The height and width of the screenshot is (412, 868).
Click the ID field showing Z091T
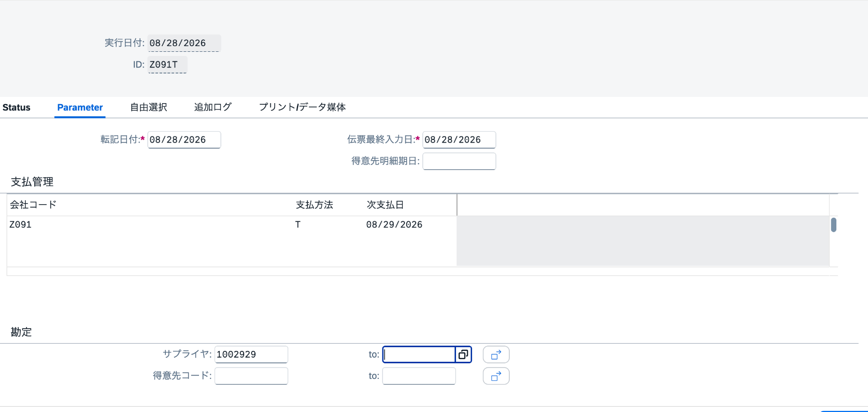point(167,65)
